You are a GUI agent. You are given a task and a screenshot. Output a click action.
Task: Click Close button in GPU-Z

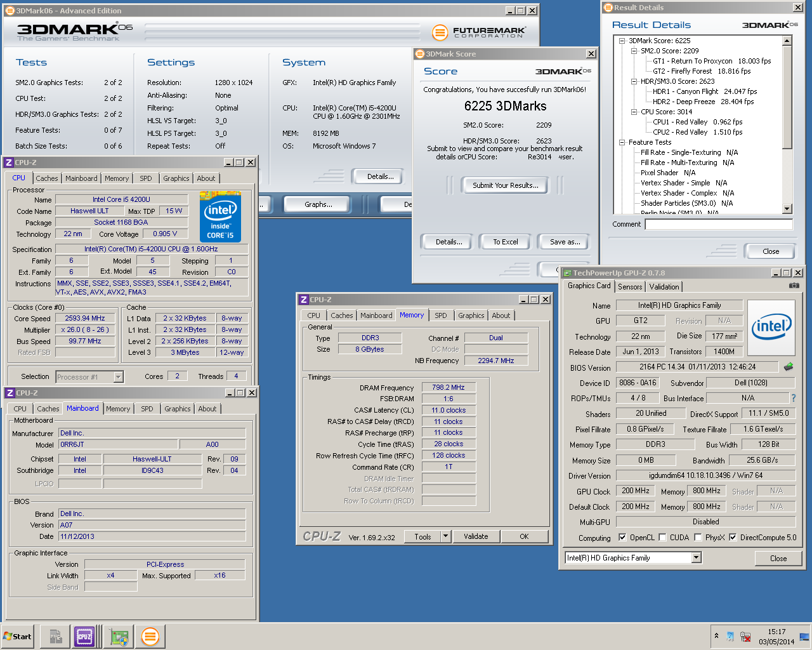coord(778,559)
